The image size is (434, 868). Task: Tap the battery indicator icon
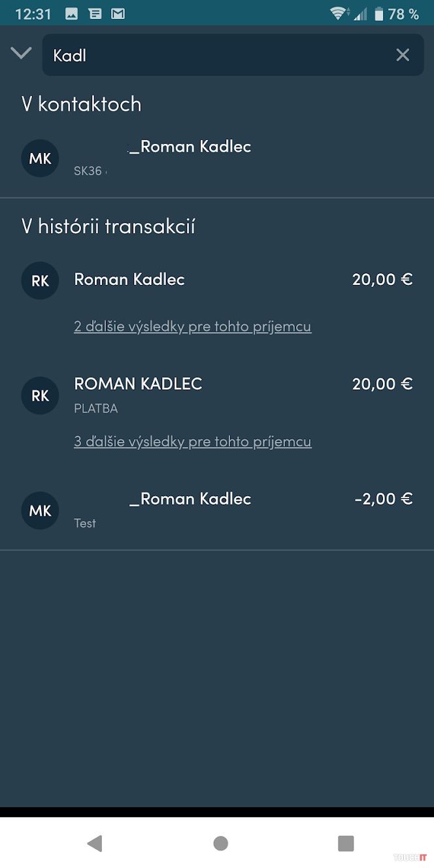pos(379,14)
